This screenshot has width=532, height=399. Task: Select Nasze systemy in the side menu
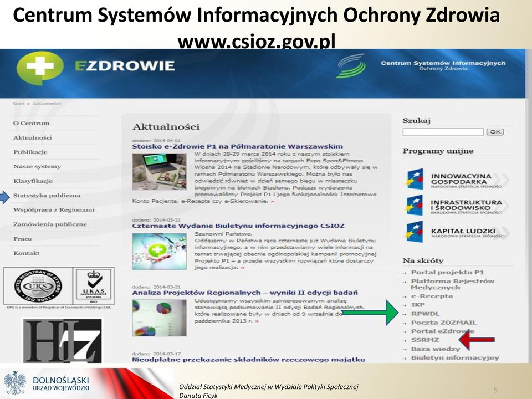[x=37, y=166]
